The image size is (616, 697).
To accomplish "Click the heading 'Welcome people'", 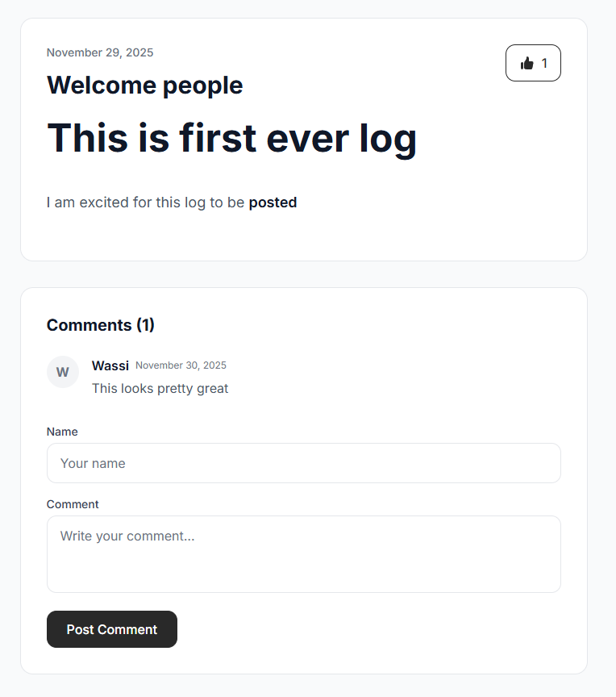I will tap(144, 85).
